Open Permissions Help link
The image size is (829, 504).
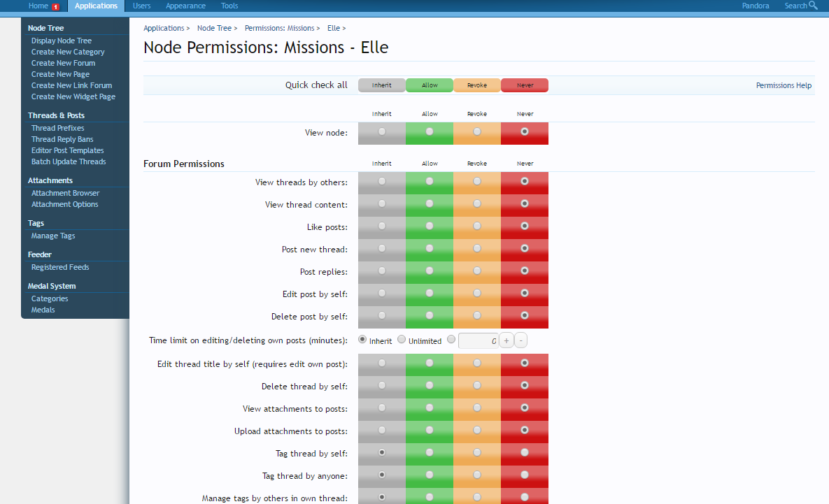coord(784,85)
